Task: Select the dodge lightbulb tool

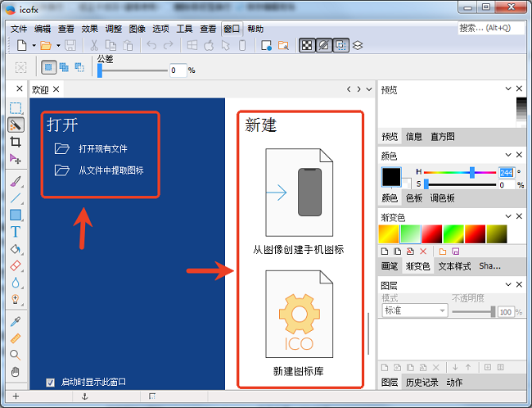Action: pyautogui.click(x=16, y=299)
